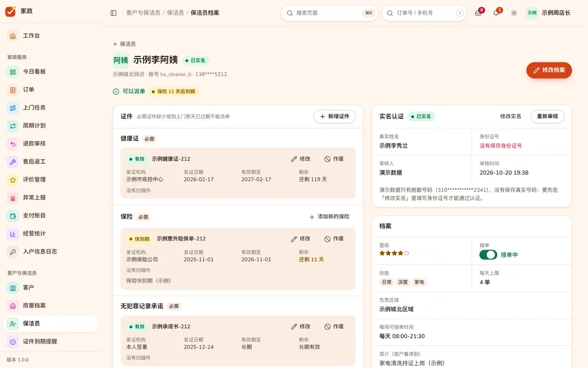The height and width of the screenshot is (368, 588).
Task: Open 支付账目 wallet icon
Action: tap(13, 216)
